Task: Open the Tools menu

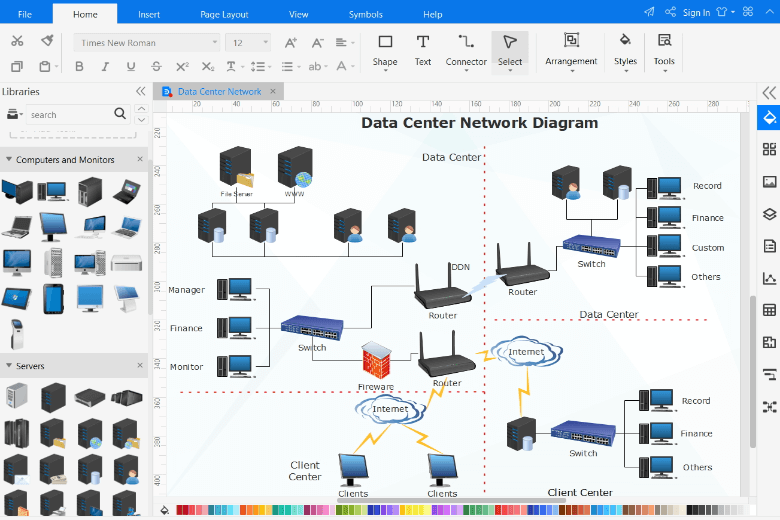Action: tap(664, 51)
